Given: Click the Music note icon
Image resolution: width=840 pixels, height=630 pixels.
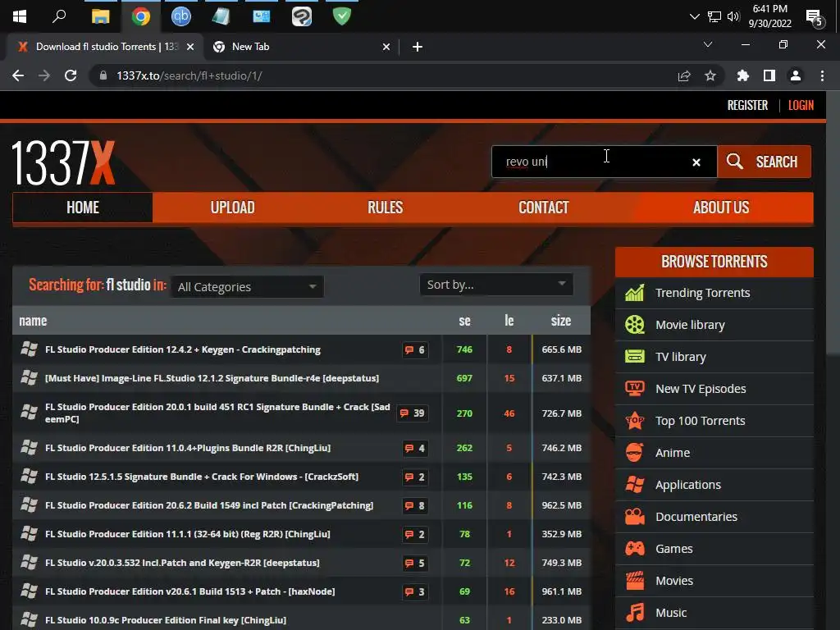Looking at the screenshot, I should coord(635,612).
